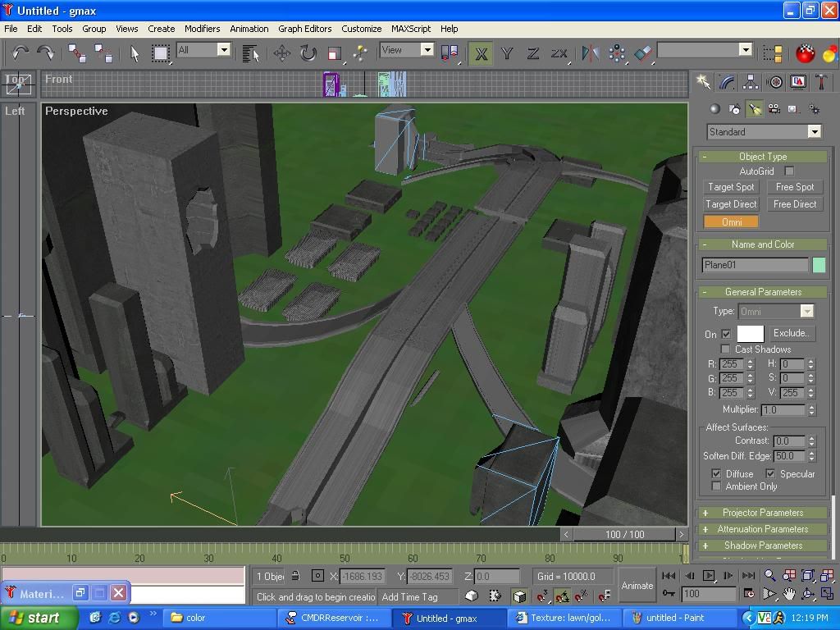Restrict transform to the X axis
This screenshot has height=630, width=840.
click(x=481, y=53)
